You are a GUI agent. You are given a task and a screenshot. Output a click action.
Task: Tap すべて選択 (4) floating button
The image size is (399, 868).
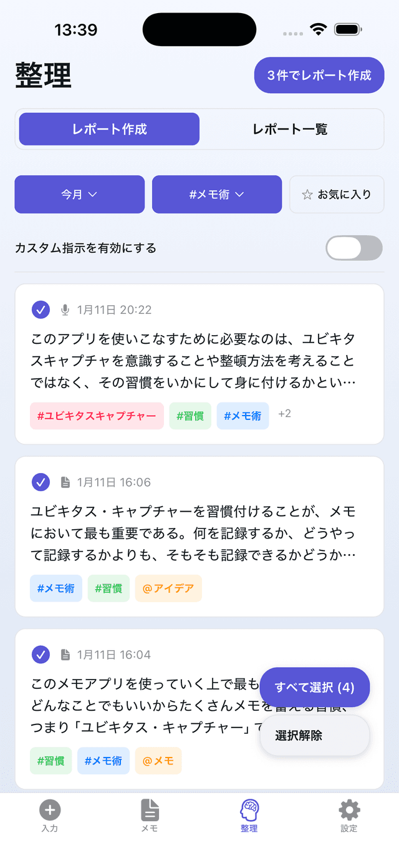pos(314,686)
